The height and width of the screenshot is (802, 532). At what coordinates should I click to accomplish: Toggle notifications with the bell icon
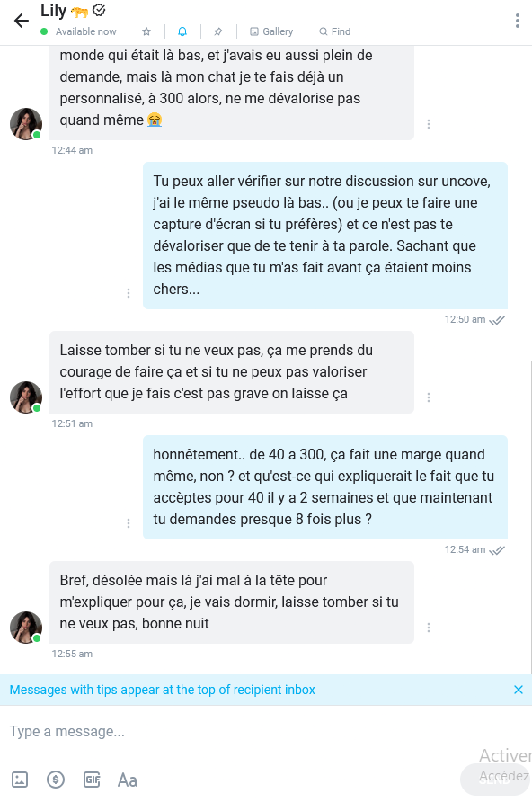point(182,31)
